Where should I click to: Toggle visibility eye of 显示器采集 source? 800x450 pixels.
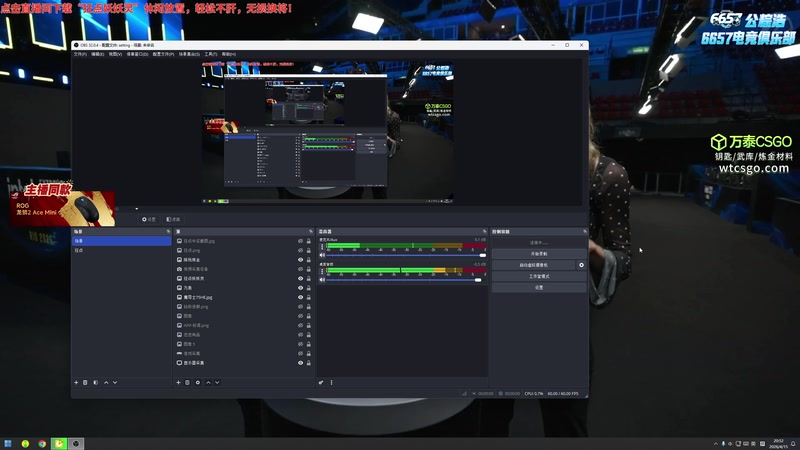301,363
